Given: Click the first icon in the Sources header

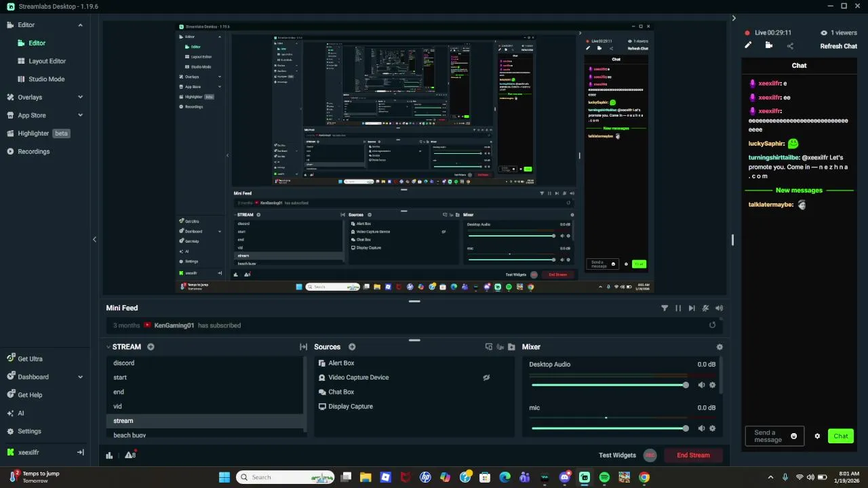Looking at the screenshot, I should [488, 347].
